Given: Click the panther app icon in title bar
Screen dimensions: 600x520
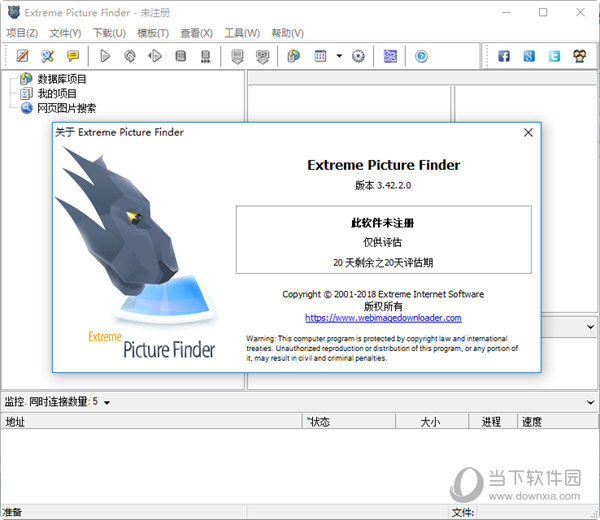Looking at the screenshot, I should pyautogui.click(x=14, y=12).
